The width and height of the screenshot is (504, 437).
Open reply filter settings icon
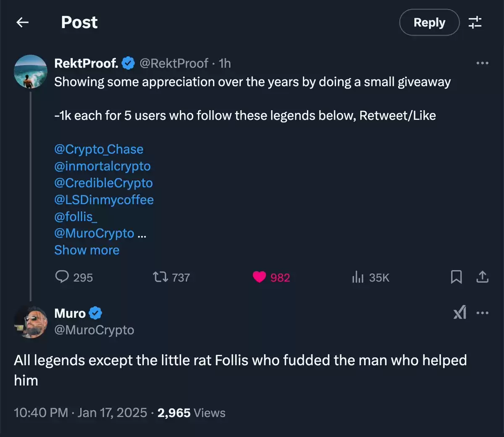click(475, 22)
